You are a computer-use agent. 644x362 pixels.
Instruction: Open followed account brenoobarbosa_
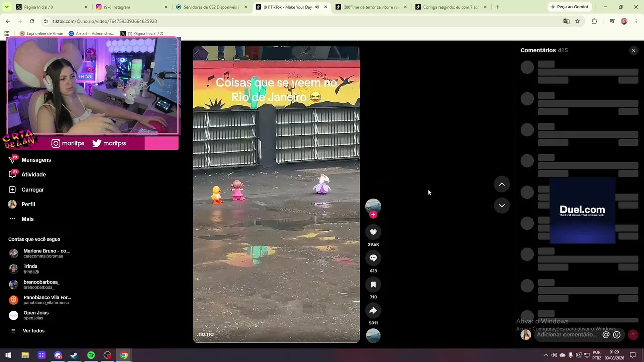(35, 285)
